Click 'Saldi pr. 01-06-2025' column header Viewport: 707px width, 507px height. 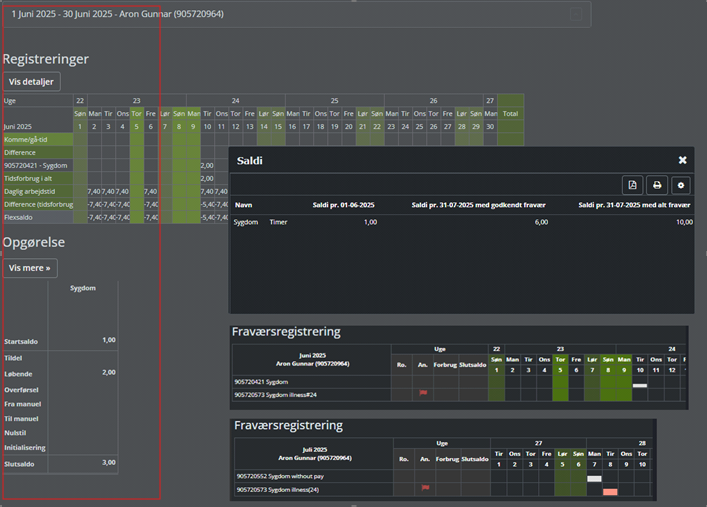tap(344, 204)
